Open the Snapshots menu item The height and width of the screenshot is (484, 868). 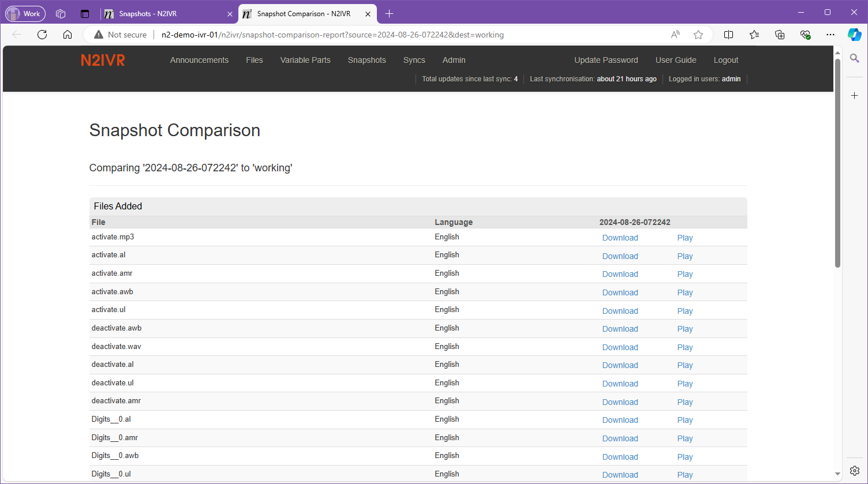pos(366,60)
